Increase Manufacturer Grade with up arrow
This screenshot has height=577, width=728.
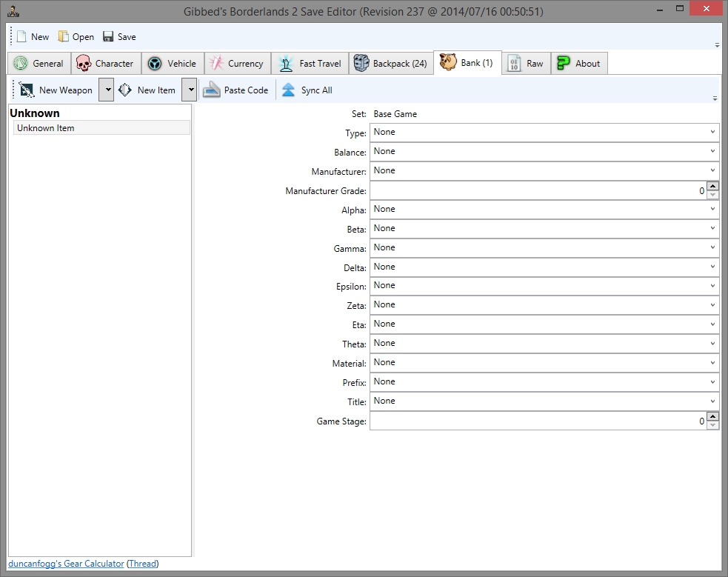tap(712, 186)
